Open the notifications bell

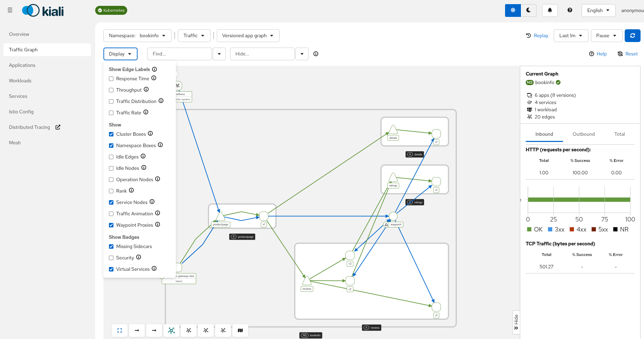550,10
